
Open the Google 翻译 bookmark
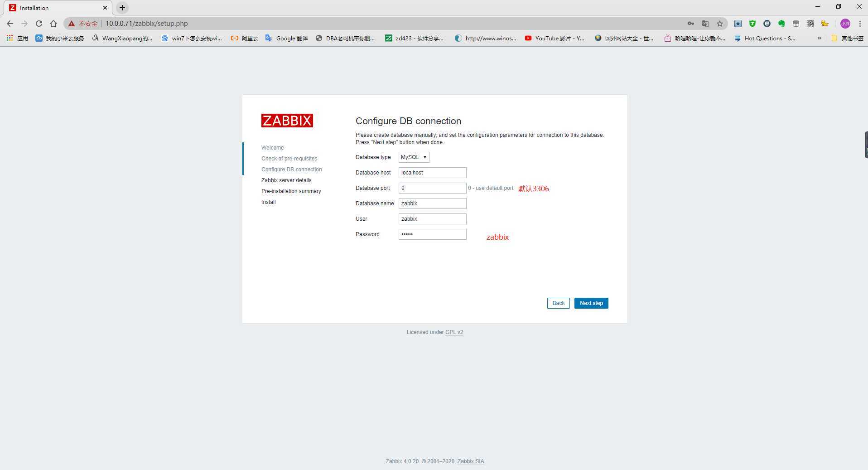[287, 39]
